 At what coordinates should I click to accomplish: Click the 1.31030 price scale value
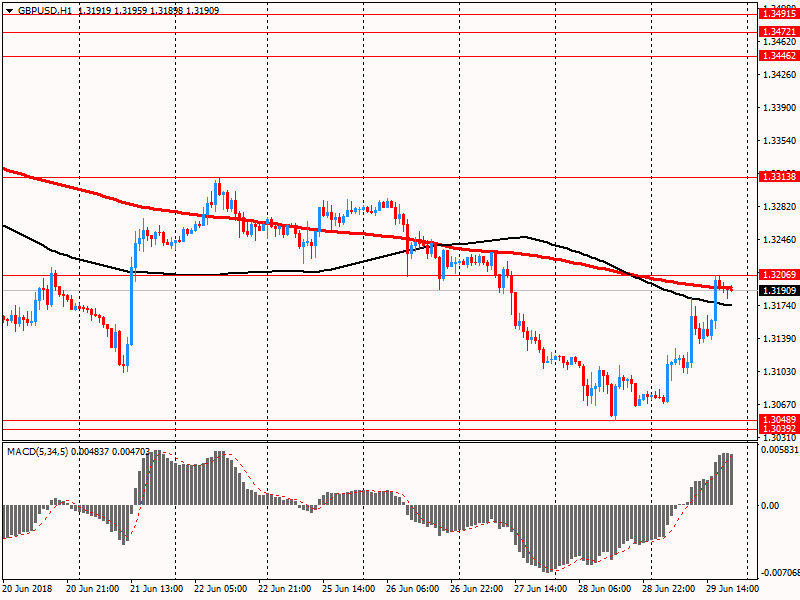click(779, 371)
